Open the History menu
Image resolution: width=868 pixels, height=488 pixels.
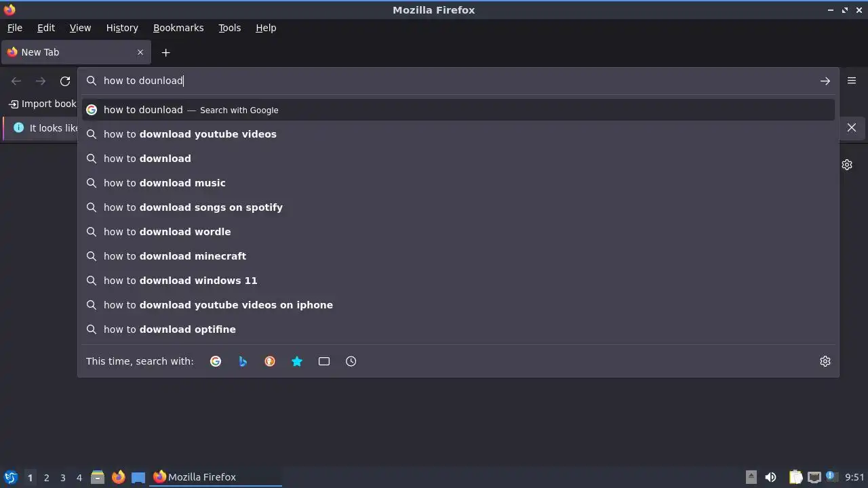coord(122,28)
